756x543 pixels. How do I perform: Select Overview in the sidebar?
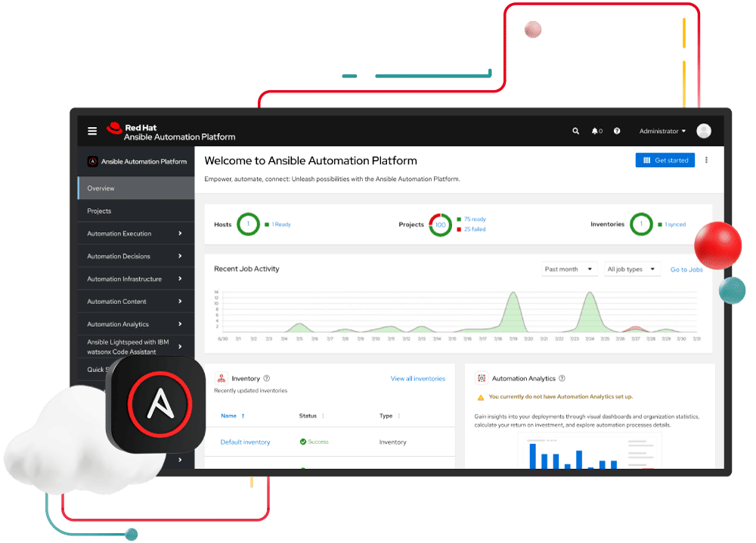pos(101,188)
